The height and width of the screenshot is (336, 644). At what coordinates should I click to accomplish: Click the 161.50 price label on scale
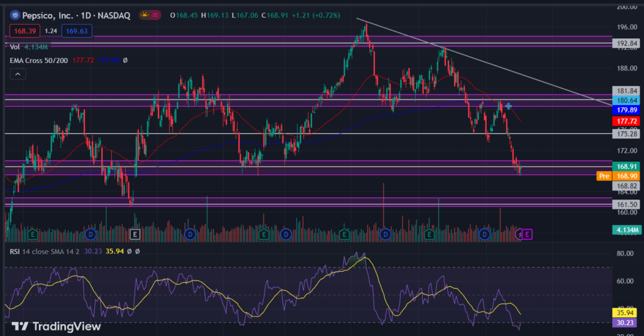point(626,204)
